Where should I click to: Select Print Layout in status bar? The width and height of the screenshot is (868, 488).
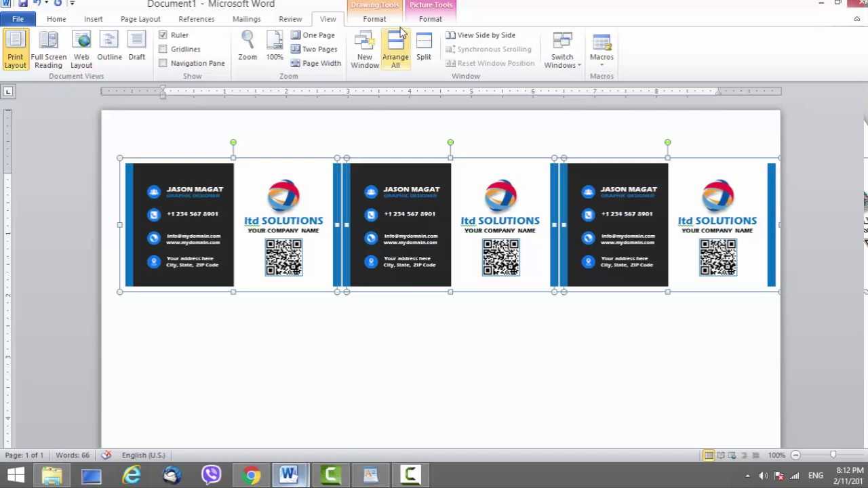click(708, 455)
